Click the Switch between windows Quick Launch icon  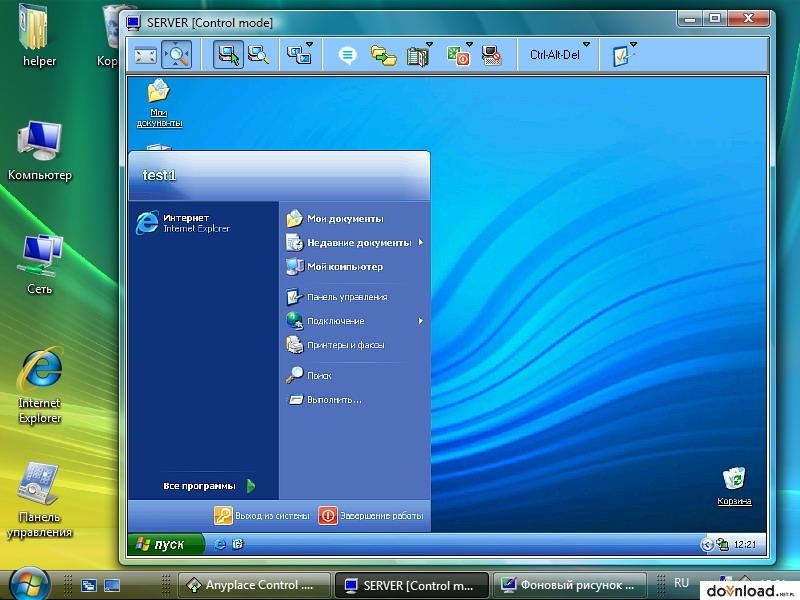point(89,585)
